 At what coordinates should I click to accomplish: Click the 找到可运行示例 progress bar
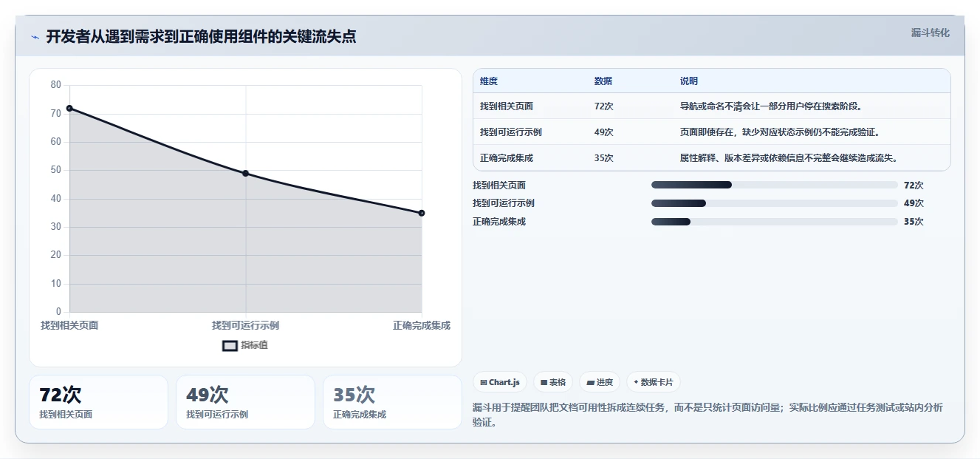click(775, 203)
